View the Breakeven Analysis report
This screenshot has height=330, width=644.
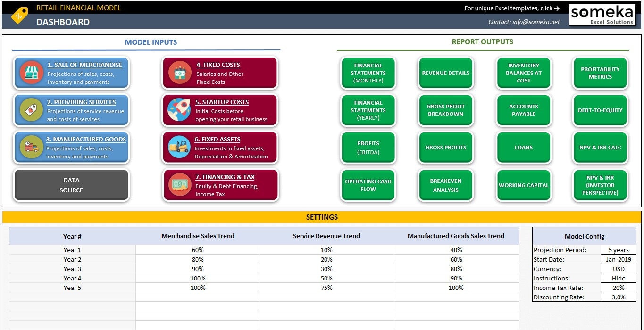445,185
